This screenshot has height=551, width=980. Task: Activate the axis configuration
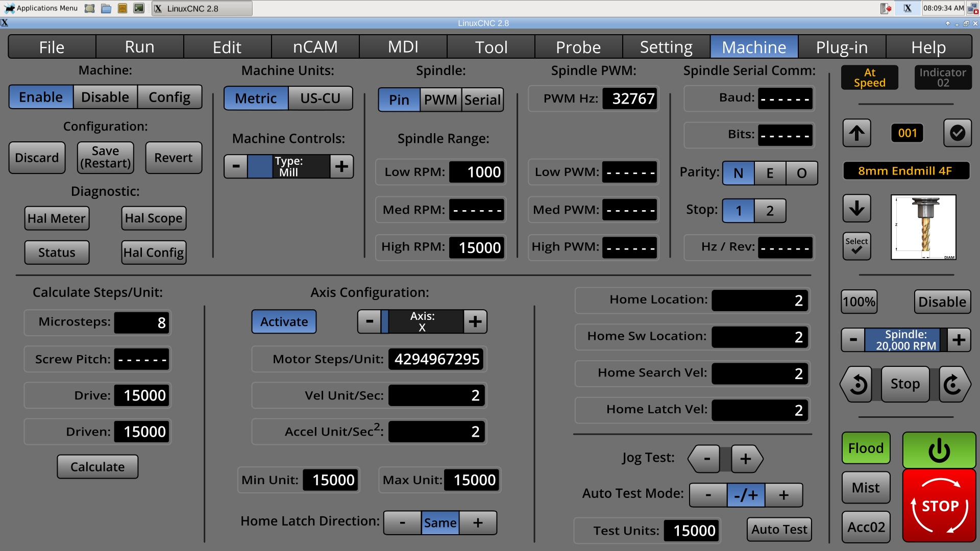pos(284,321)
